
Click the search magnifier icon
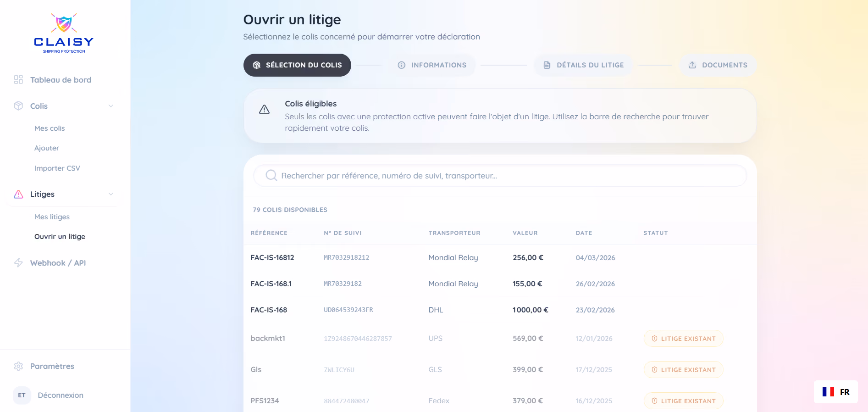coord(271,175)
